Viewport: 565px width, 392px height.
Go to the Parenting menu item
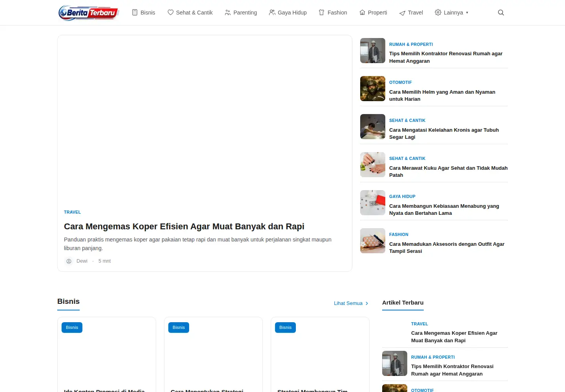[x=241, y=13]
